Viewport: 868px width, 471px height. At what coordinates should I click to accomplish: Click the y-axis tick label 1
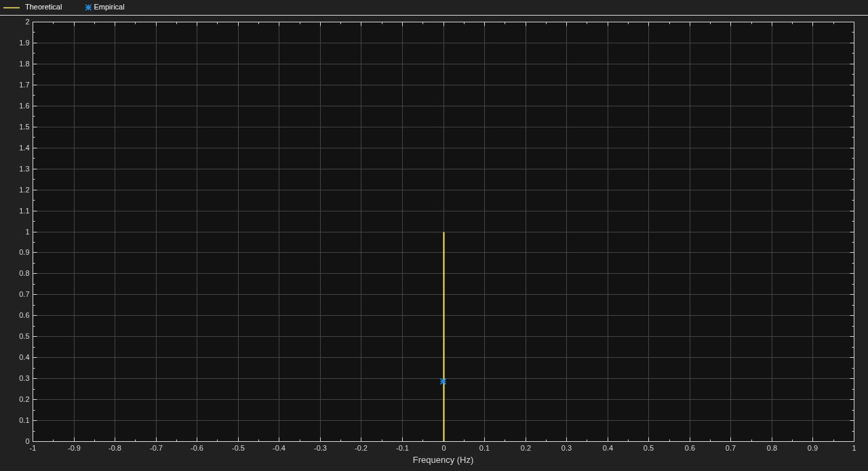coord(28,232)
